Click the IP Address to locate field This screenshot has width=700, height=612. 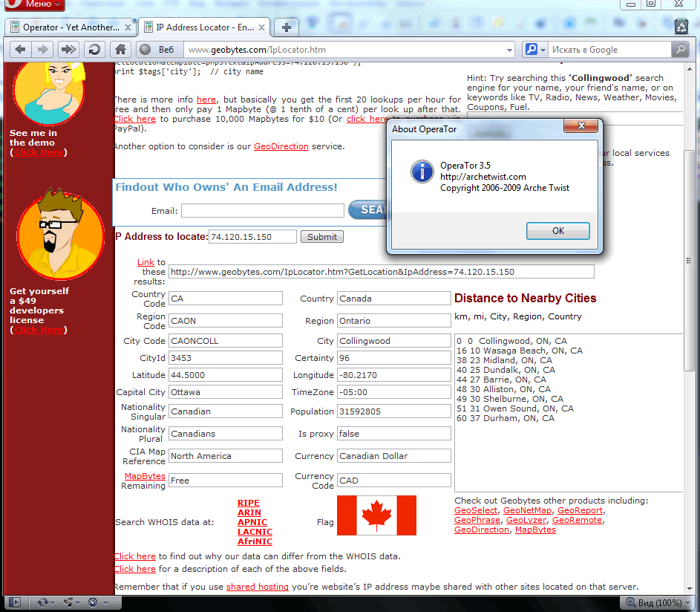tap(252, 237)
